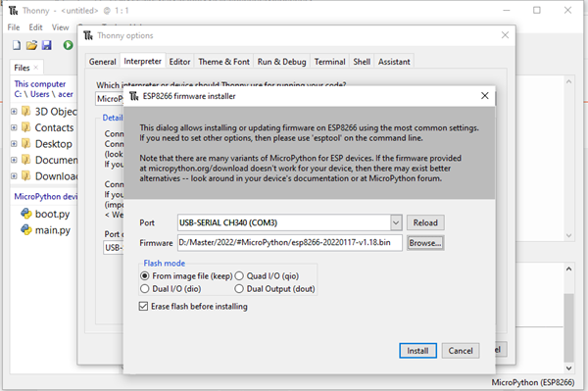The image size is (588, 391).
Task: Open the Theme & Font tab
Action: [x=223, y=62]
